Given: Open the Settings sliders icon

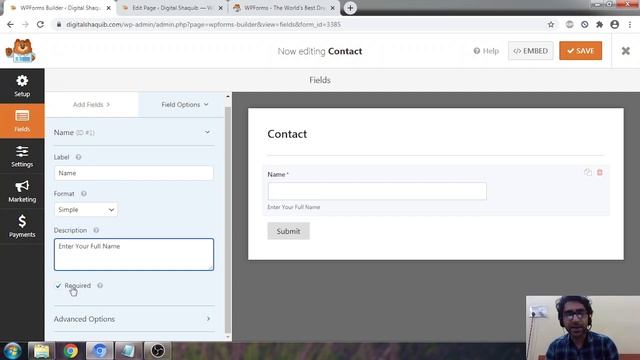Looking at the screenshot, I should tap(22, 151).
